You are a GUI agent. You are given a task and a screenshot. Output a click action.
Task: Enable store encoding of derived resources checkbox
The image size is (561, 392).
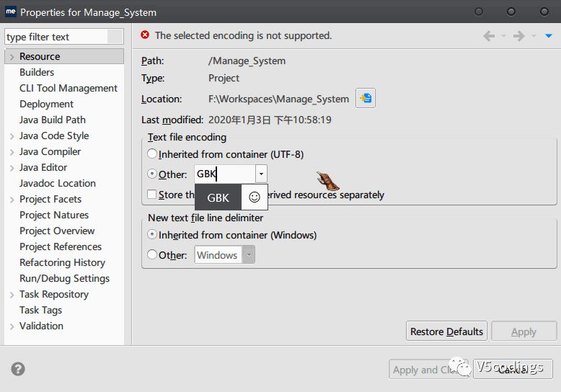[152, 195]
